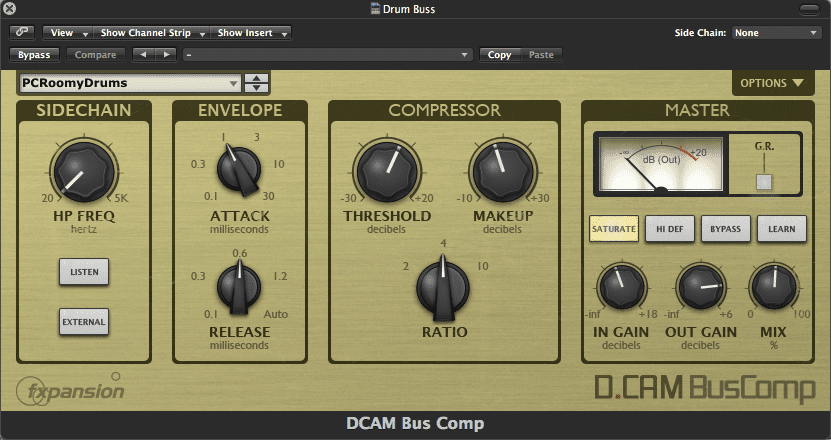
Task: Click the link chain icon button
Action: tap(22, 32)
